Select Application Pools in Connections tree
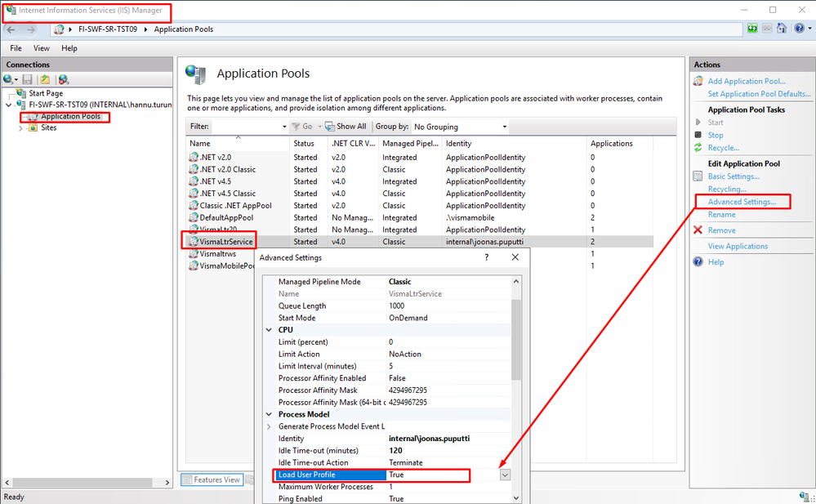This screenshot has width=816, height=504. click(71, 116)
